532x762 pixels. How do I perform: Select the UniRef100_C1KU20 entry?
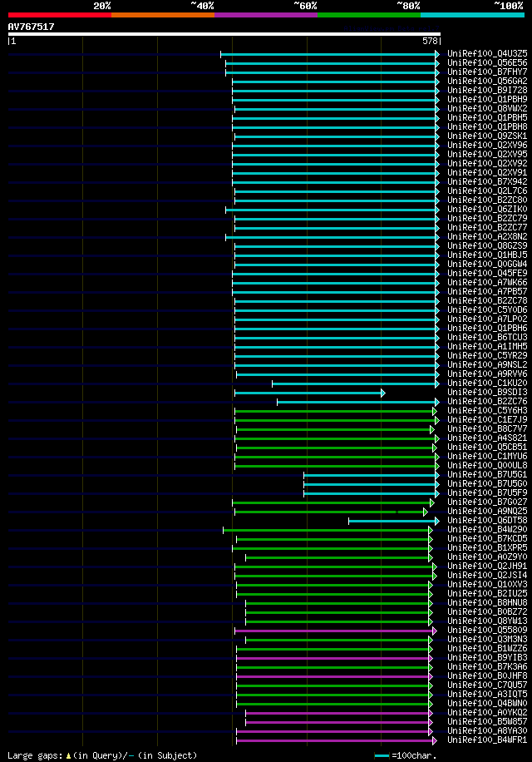(x=487, y=383)
